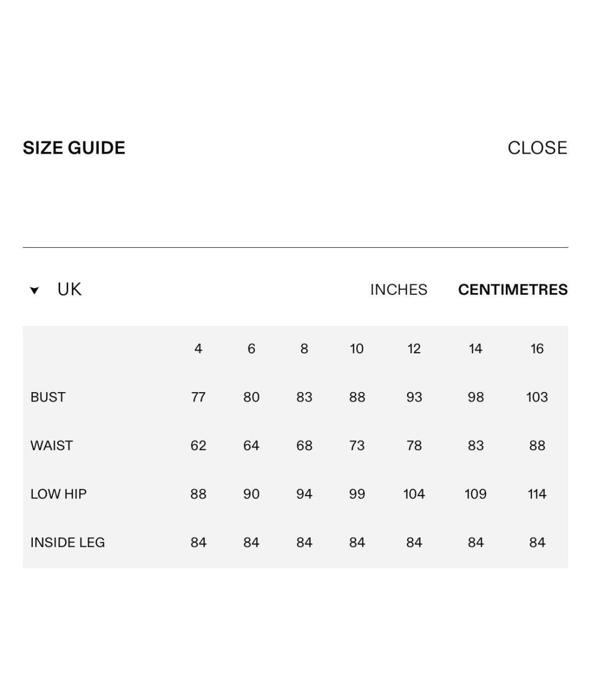Click low hip value 104
The height and width of the screenshot is (700, 591).
pos(414,494)
